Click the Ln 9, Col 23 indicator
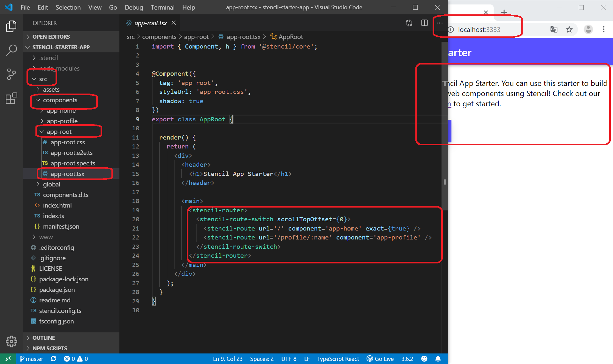613x364 pixels. (x=228, y=359)
